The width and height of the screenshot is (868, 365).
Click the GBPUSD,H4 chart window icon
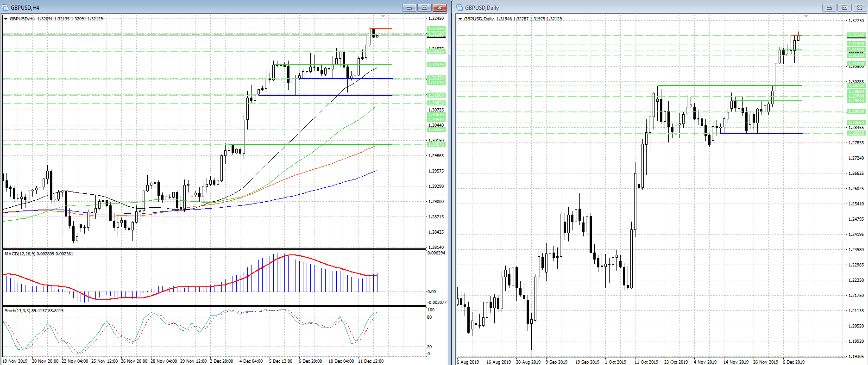click(6, 7)
